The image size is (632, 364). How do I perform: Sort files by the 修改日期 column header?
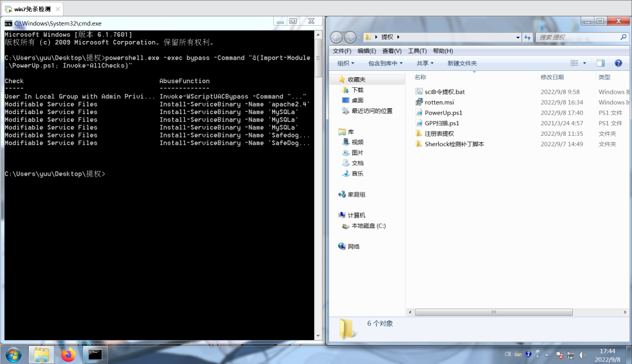[x=554, y=77]
